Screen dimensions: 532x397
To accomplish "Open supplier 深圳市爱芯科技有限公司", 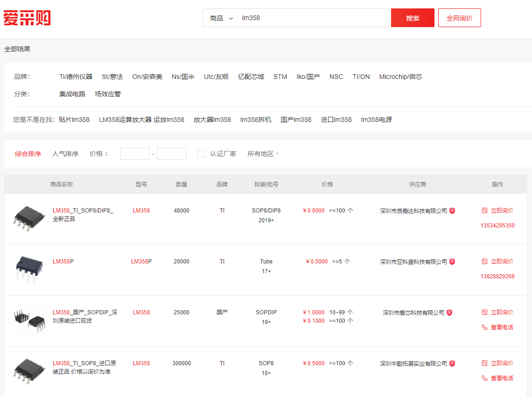I will [413, 313].
